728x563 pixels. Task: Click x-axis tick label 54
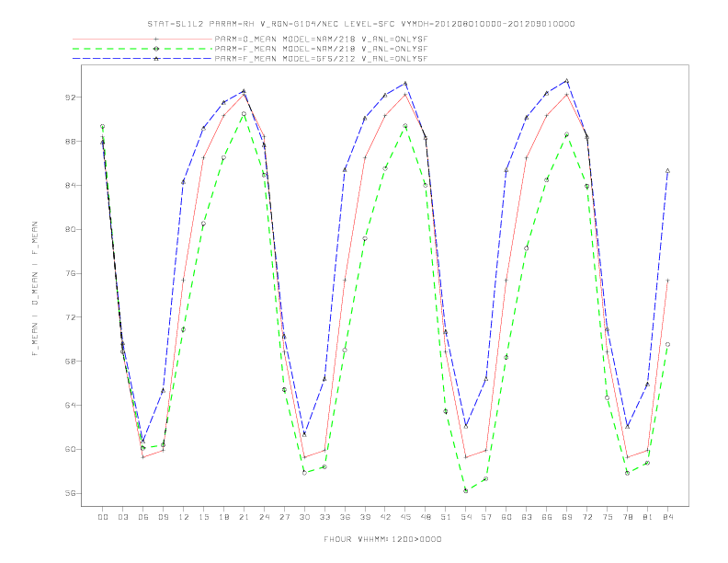tap(466, 517)
